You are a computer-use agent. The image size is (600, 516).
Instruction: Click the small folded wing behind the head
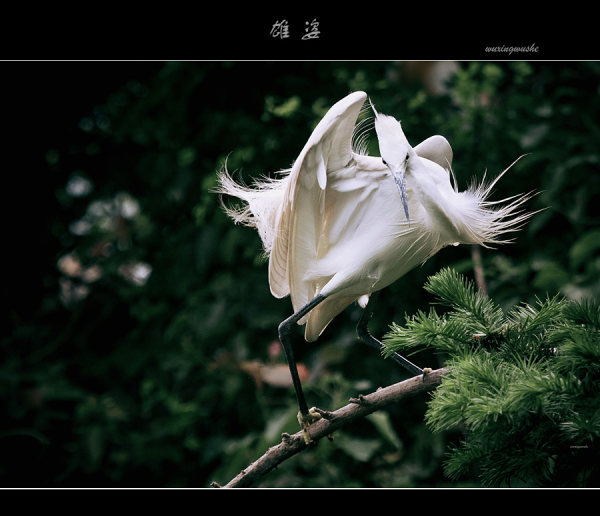click(x=435, y=150)
